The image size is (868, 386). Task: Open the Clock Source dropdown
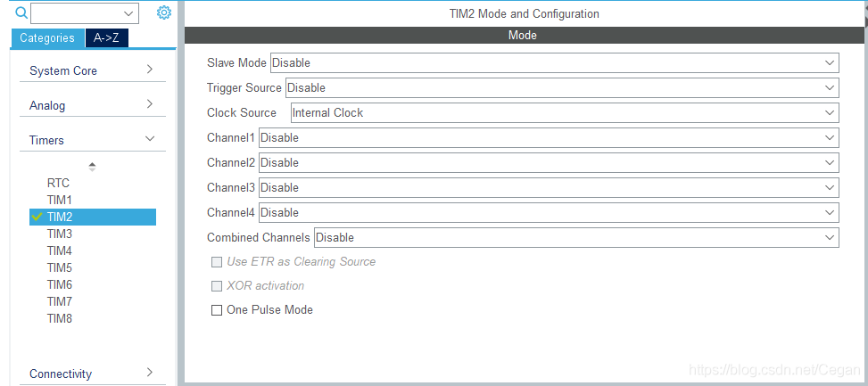point(565,113)
